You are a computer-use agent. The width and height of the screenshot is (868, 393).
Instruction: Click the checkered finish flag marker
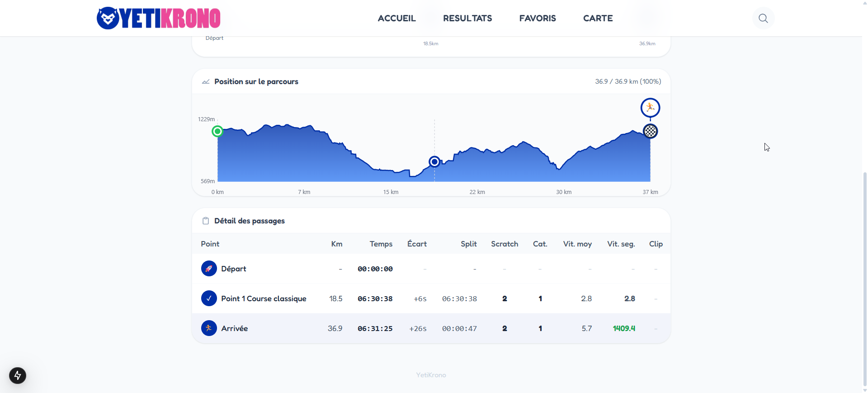[x=650, y=131]
